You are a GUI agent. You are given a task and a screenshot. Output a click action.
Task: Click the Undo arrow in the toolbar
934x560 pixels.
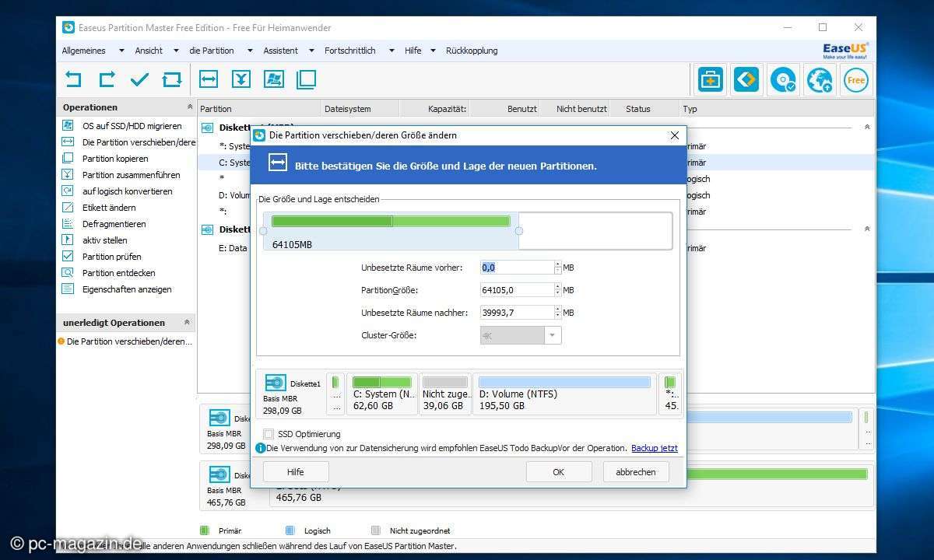(73, 79)
